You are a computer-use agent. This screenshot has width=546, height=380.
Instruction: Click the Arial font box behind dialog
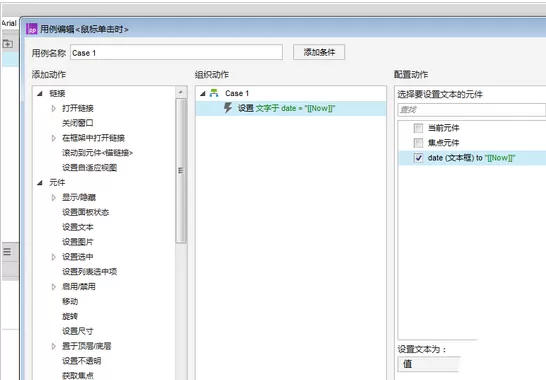[x=9, y=23]
